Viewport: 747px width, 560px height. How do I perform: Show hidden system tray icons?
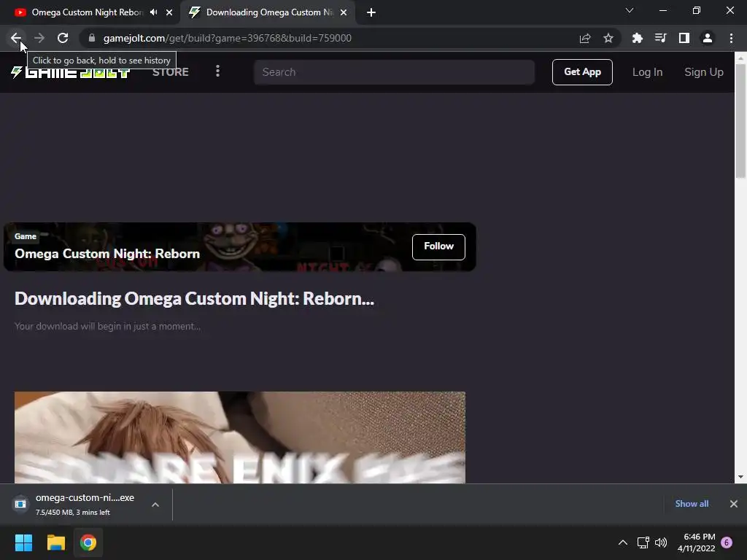click(x=623, y=542)
